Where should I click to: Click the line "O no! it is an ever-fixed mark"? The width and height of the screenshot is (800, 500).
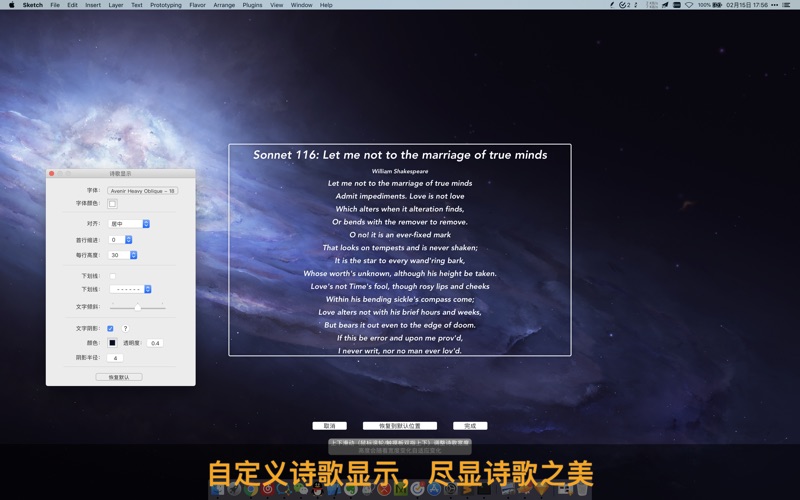pyautogui.click(x=400, y=235)
